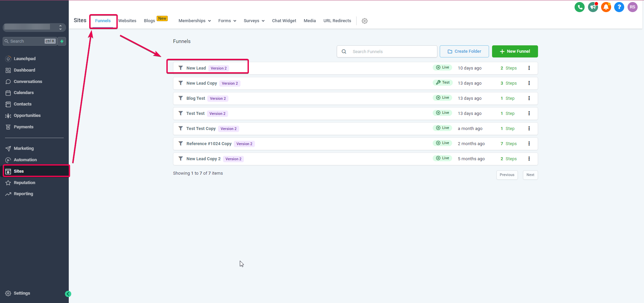This screenshot has height=303, width=644.
Task: Click the Create Folder button
Action: pos(464,51)
